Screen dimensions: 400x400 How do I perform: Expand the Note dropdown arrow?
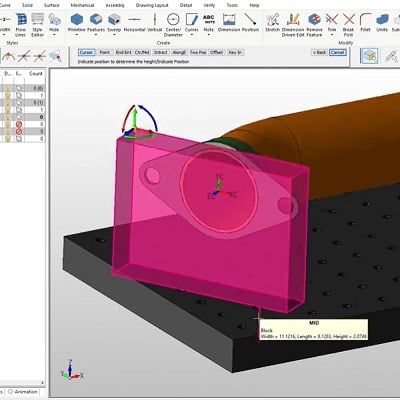click(x=209, y=35)
